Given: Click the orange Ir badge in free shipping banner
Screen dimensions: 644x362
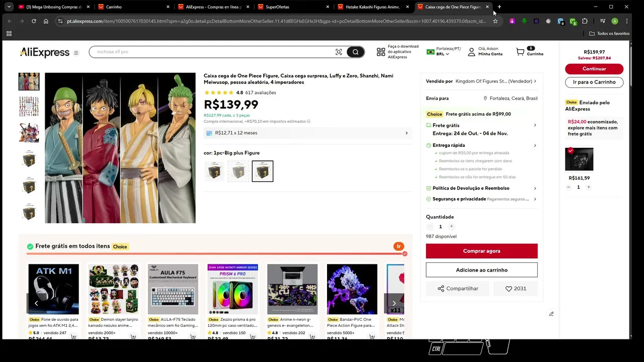Looking at the screenshot, I should (x=398, y=246).
